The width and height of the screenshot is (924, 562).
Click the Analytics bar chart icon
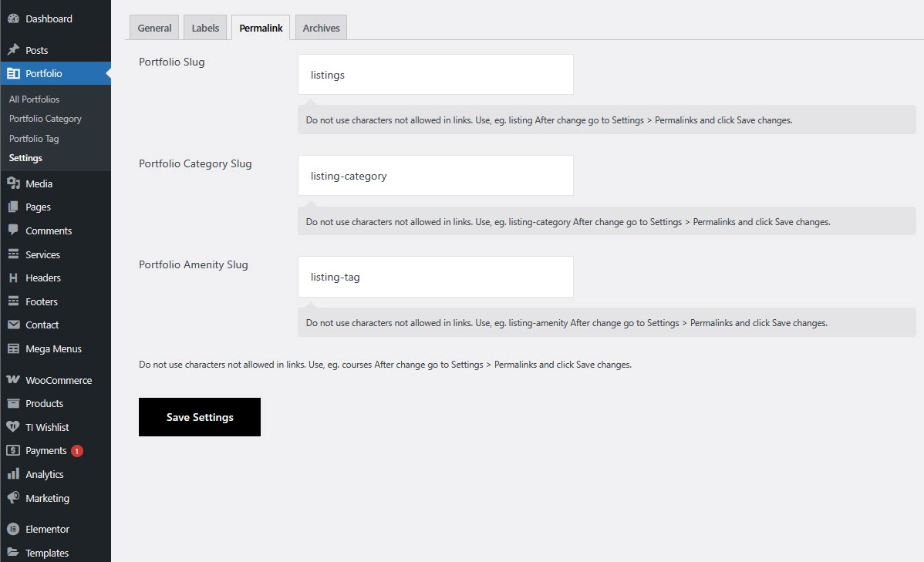tap(13, 474)
